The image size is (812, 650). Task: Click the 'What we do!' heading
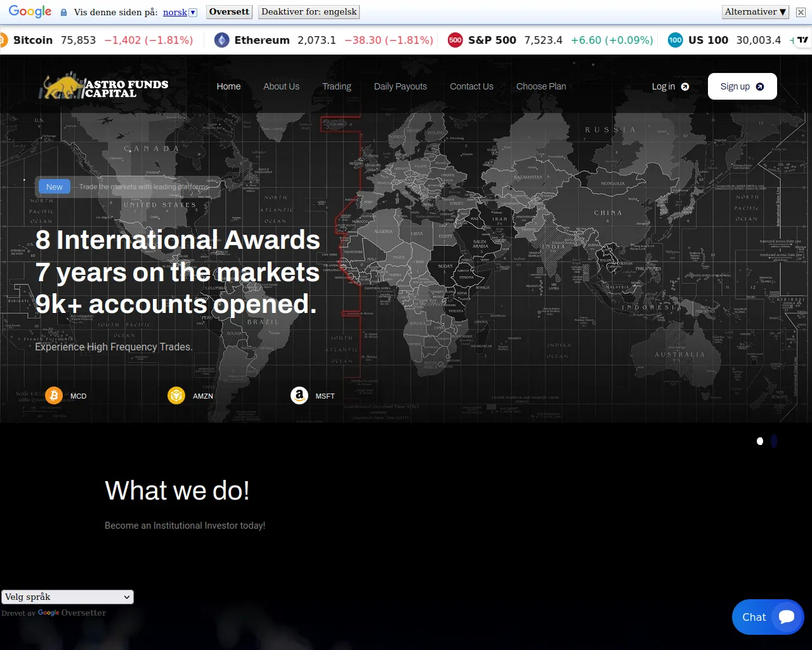177,491
